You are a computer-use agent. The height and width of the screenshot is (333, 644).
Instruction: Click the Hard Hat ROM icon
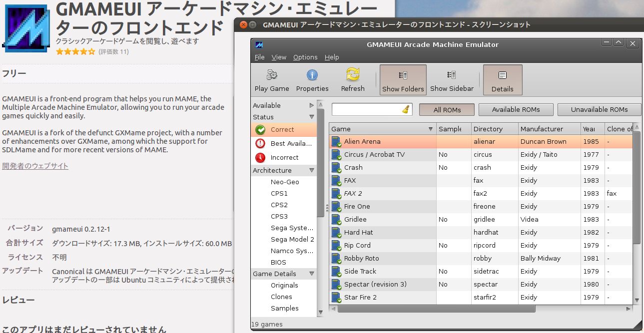[336, 233]
